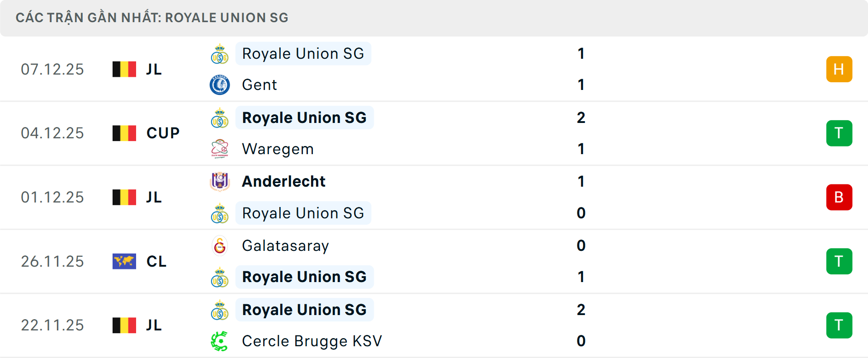Click the orange H draw result badge
The width and height of the screenshot is (868, 358).
tap(839, 69)
